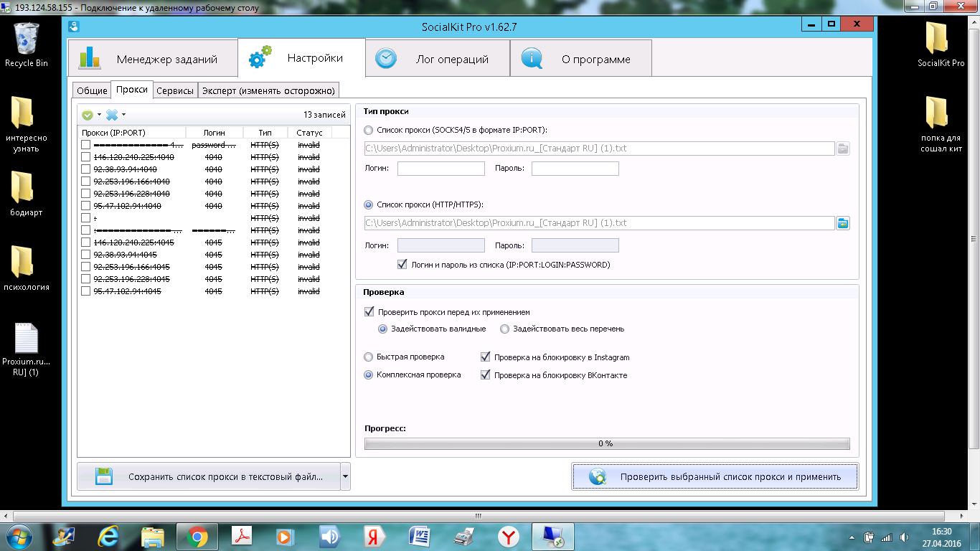Open Microsoft Word from the taskbar
This screenshot has height=551, width=980.
click(x=419, y=537)
